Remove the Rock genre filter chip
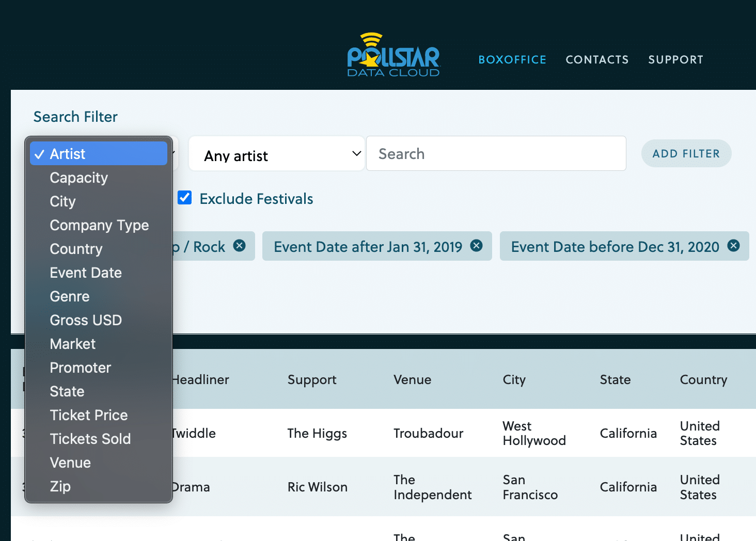 pyautogui.click(x=239, y=246)
